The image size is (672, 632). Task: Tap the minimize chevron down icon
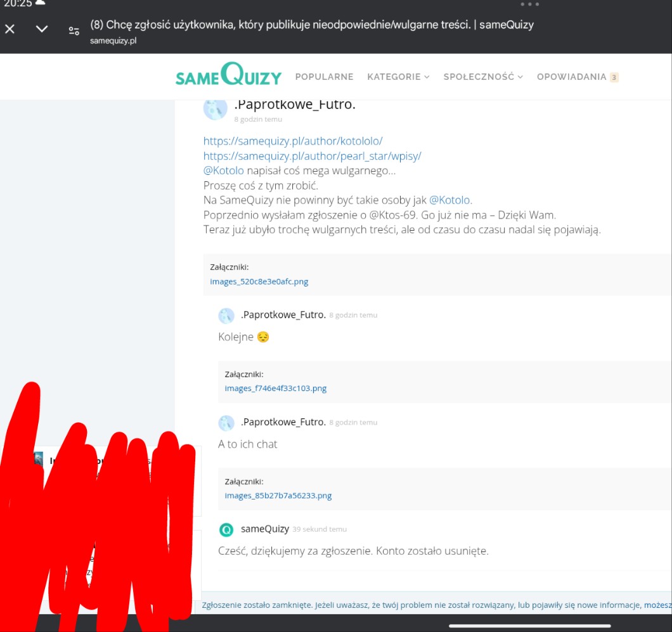(x=42, y=29)
